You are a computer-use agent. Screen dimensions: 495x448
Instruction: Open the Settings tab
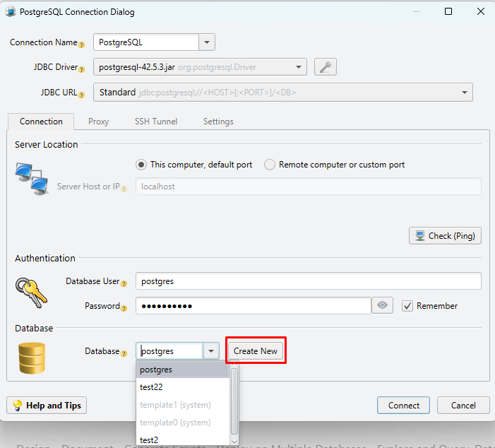218,122
